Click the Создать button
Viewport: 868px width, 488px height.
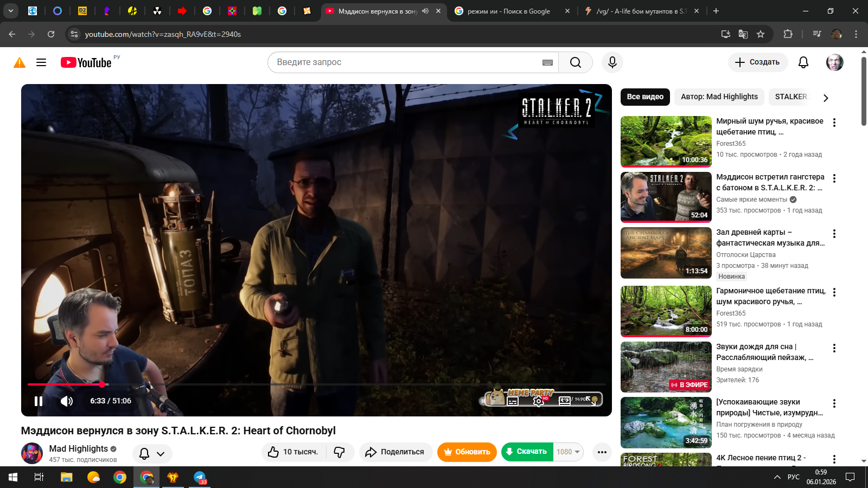757,62
